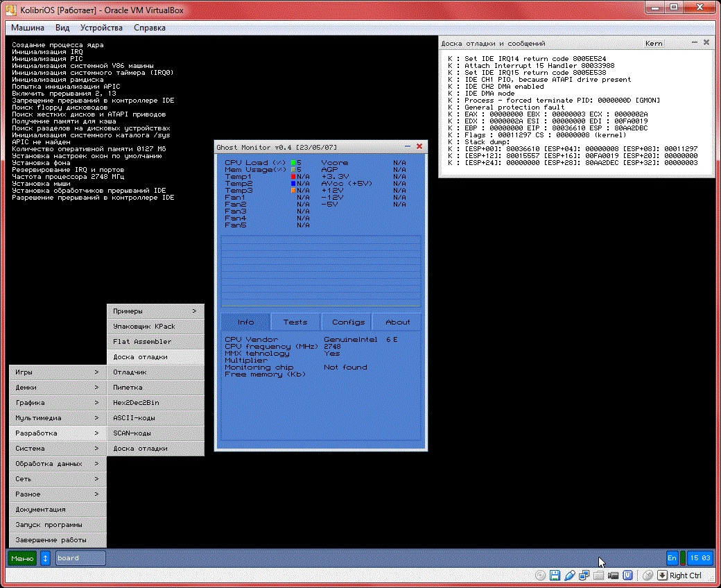This screenshot has height=588, width=721.
Task: Click the board task in the taskbar
Action: [x=80, y=558]
